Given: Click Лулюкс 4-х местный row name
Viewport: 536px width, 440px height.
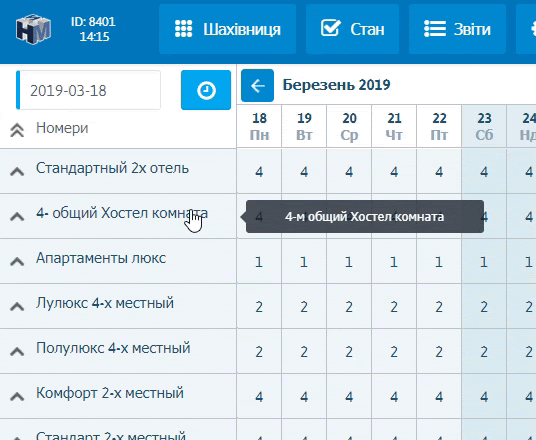Looking at the screenshot, I should [x=105, y=303].
